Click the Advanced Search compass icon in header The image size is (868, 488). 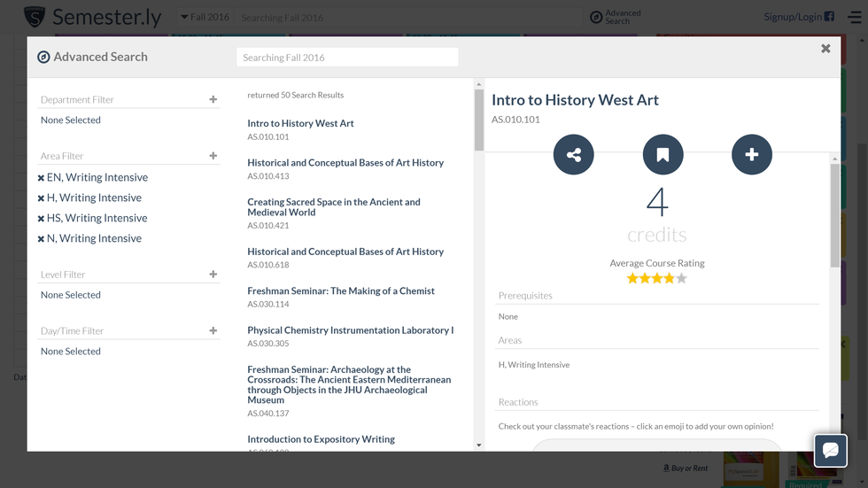pyautogui.click(x=596, y=17)
